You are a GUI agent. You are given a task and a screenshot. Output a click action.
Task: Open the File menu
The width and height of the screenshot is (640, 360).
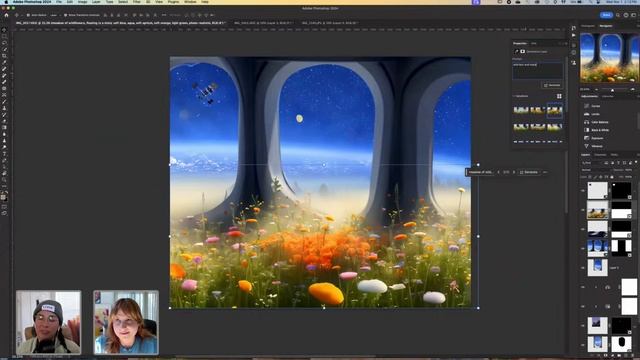tap(59, 2)
